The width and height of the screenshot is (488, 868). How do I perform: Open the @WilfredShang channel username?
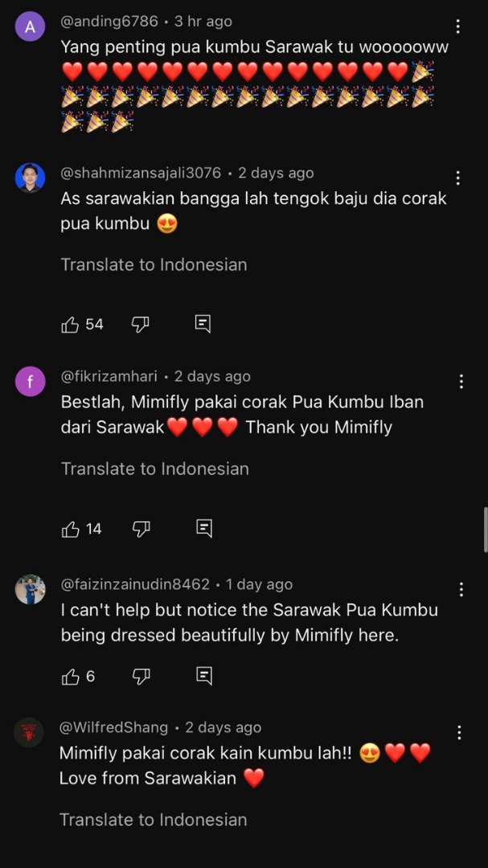[113, 727]
